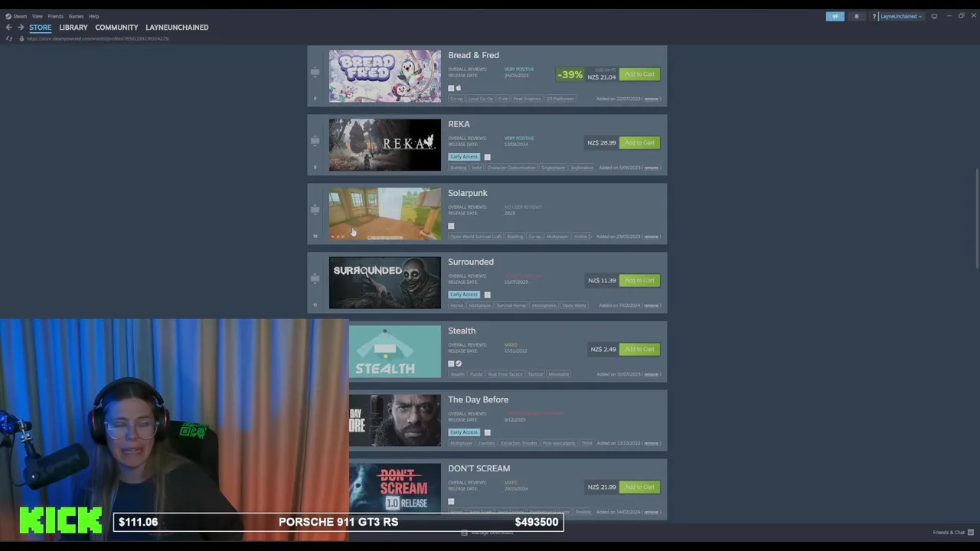Open the announcements megaphone button
The width and height of the screenshot is (980, 551).
coord(835,16)
